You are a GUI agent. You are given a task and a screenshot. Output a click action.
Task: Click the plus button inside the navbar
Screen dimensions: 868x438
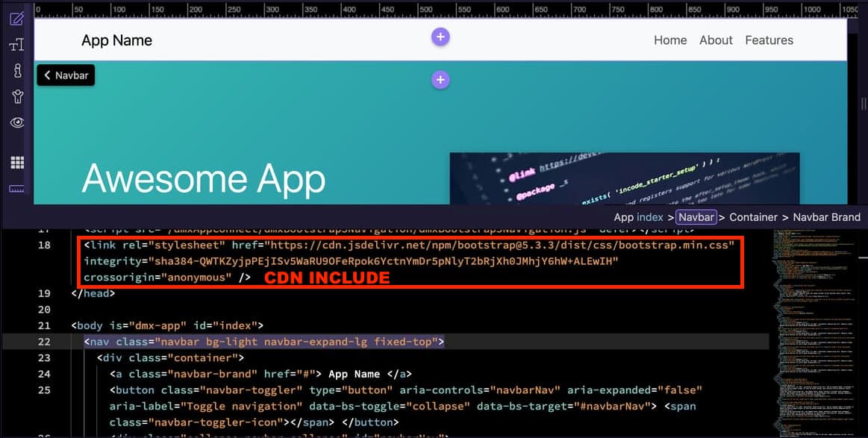(x=440, y=37)
